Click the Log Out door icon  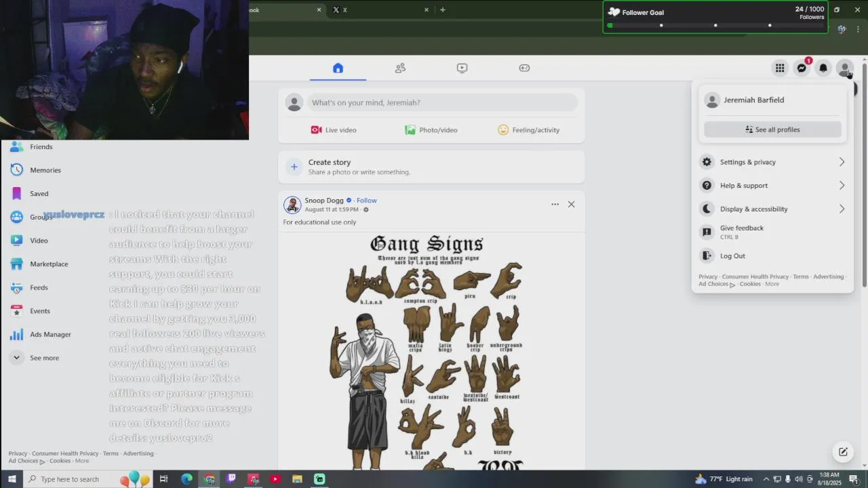point(707,256)
